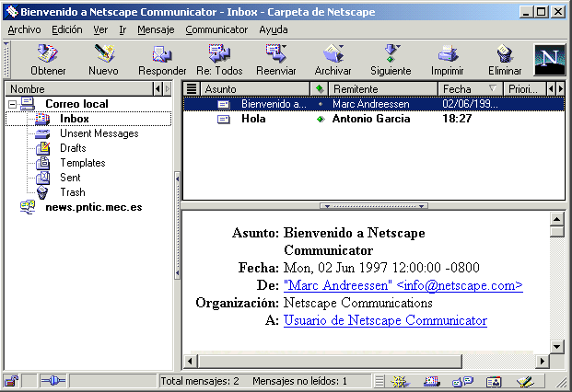Open the Templates folder

coord(83,163)
